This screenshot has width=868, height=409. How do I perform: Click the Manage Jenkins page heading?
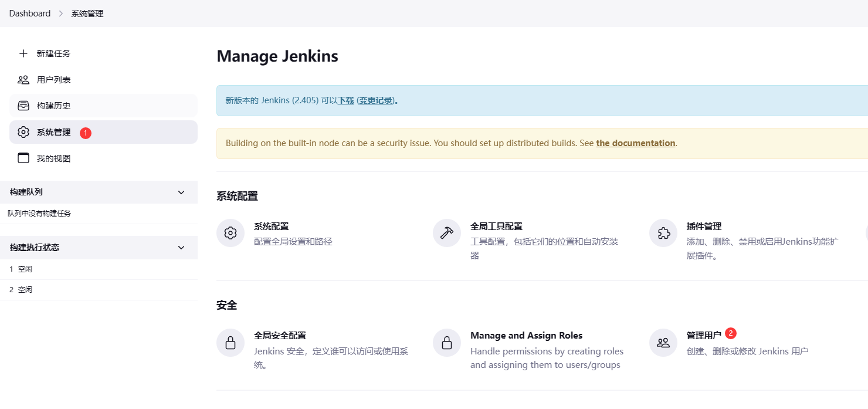[x=277, y=56]
